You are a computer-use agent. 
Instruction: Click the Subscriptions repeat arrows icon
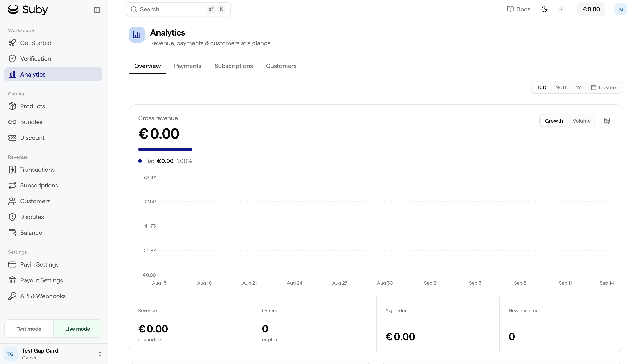(x=12, y=185)
